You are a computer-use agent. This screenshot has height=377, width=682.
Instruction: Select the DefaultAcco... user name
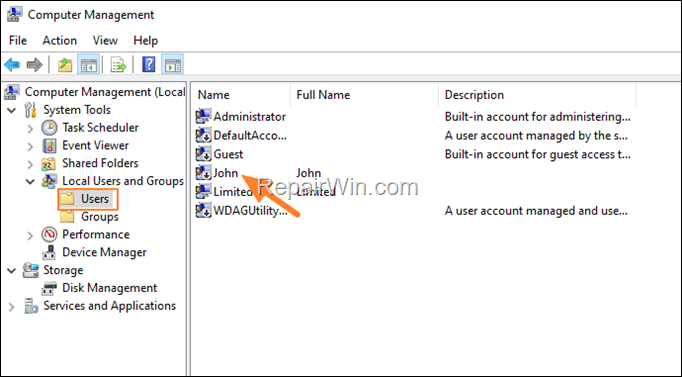[x=250, y=135]
